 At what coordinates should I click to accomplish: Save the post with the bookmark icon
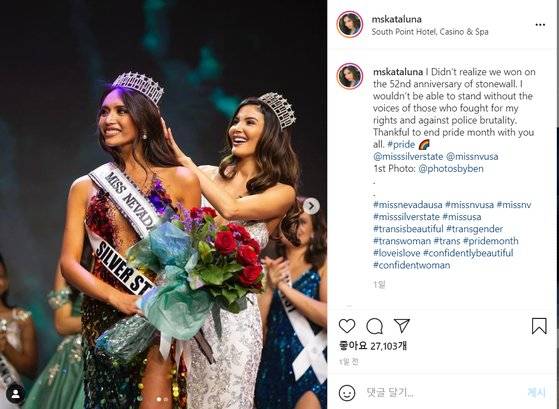[x=539, y=326]
